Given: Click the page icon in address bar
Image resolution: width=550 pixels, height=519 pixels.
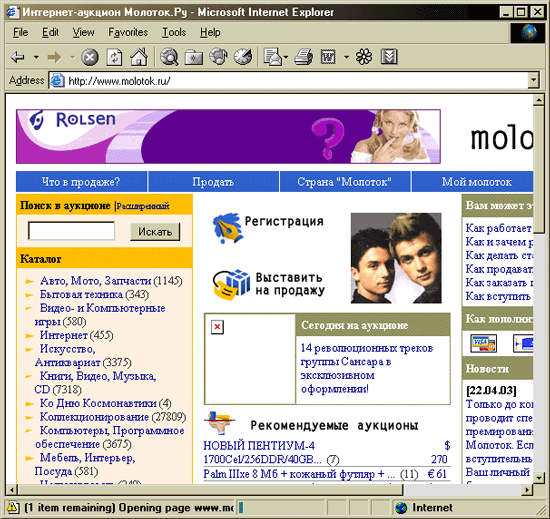Looking at the screenshot, I should (x=57, y=81).
